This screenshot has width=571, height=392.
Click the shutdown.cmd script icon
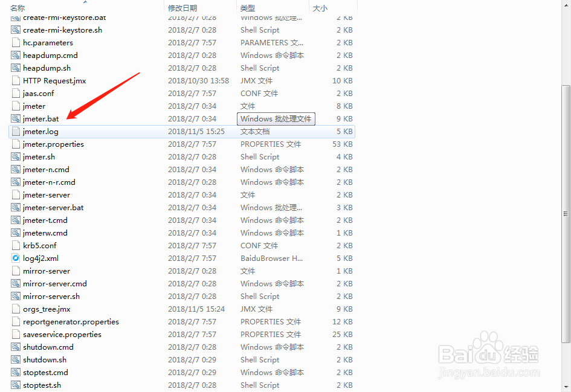pyautogui.click(x=16, y=347)
